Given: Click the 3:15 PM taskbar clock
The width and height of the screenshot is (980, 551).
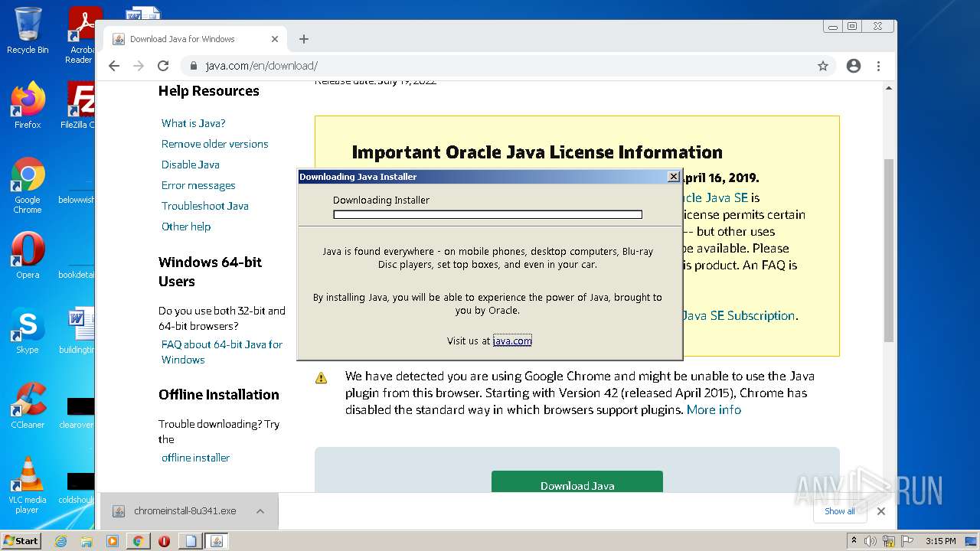Looking at the screenshot, I should pyautogui.click(x=940, y=541).
